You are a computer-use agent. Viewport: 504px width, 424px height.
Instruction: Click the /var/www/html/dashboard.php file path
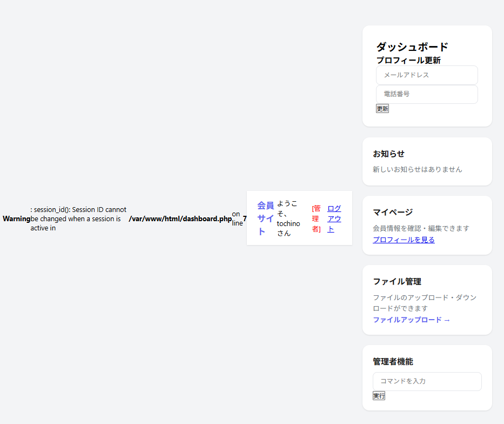[x=180, y=218]
